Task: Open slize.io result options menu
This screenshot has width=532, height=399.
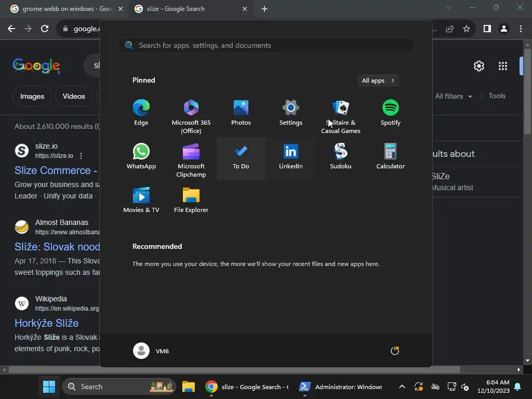Action: pyautogui.click(x=81, y=156)
